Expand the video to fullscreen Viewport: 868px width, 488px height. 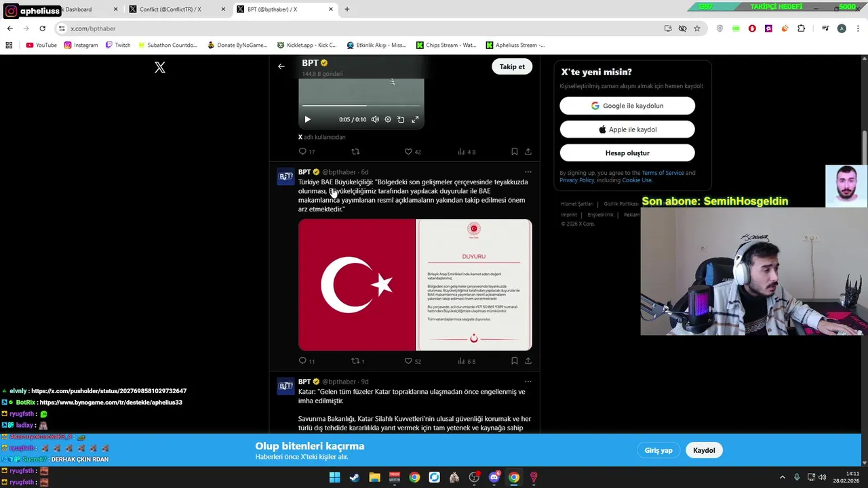tap(415, 119)
